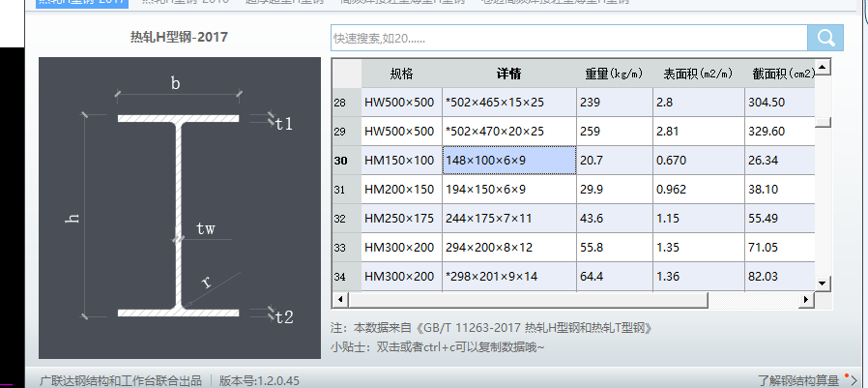Click the 重量(kg/m) column header
Image resolution: width=868 pixels, height=388 pixels.
pyautogui.click(x=615, y=74)
